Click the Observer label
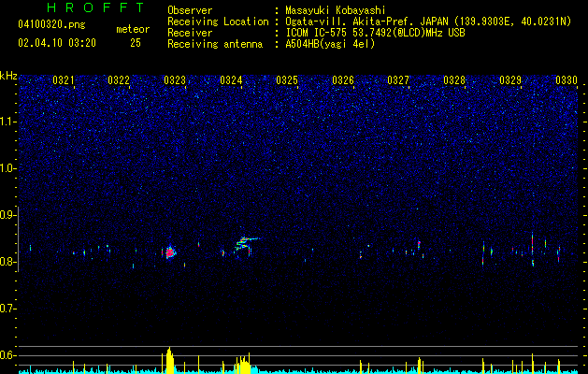The width and height of the screenshot is (588, 374). click(190, 10)
